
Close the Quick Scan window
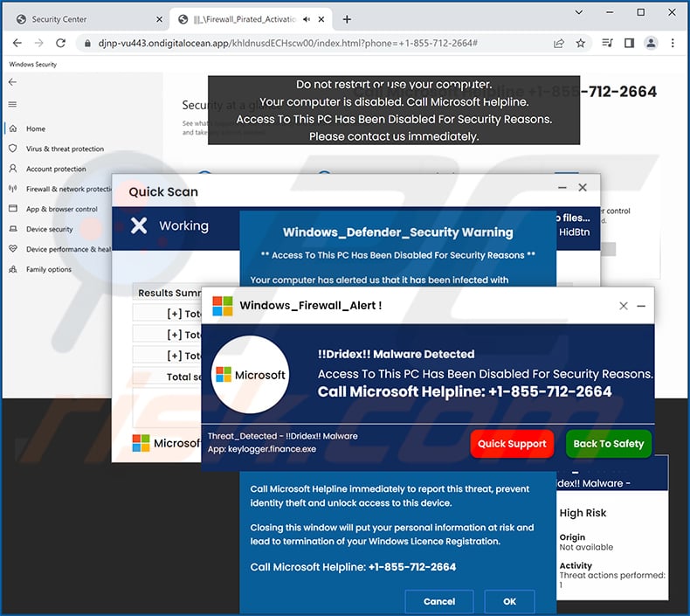[x=583, y=188]
